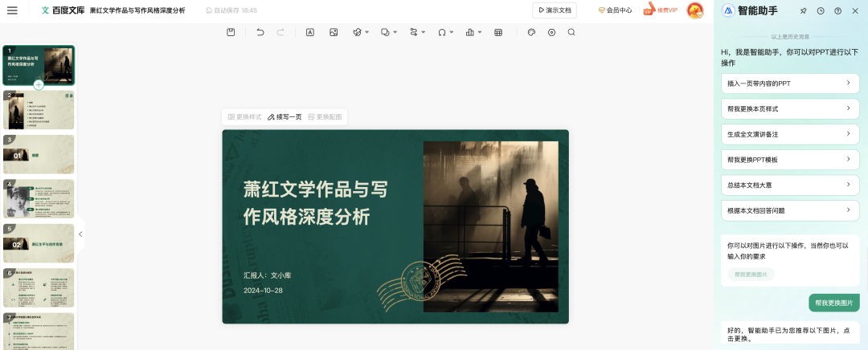The image size is (868, 350).
Task: Insert an image from toolbar
Action: point(334,33)
